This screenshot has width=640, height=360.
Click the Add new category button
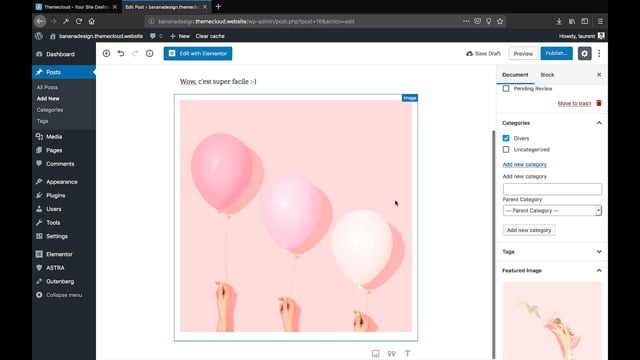(x=529, y=230)
